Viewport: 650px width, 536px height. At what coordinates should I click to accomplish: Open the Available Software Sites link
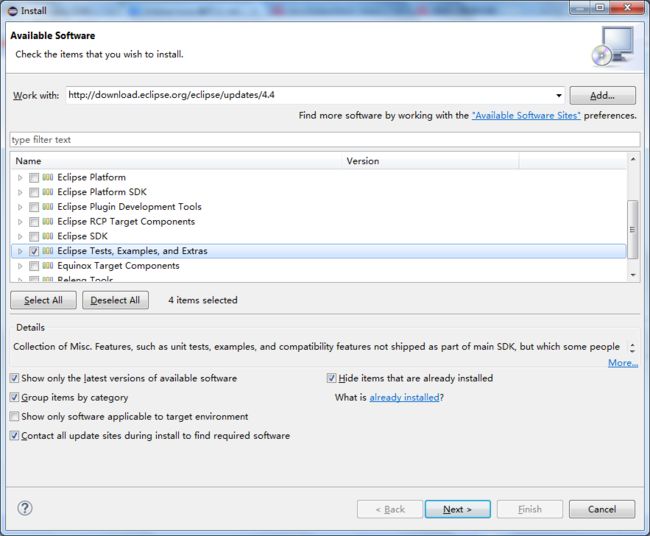pos(526,116)
